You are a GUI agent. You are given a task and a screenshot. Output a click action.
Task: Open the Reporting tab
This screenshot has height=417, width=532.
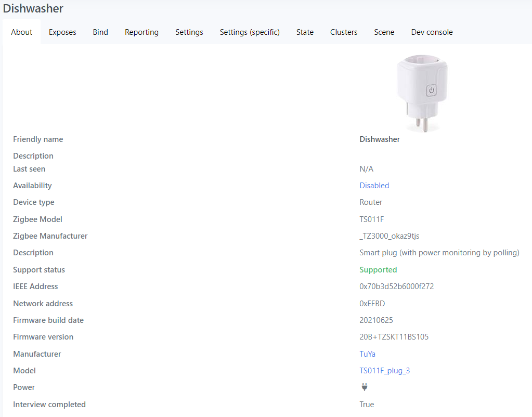(141, 32)
